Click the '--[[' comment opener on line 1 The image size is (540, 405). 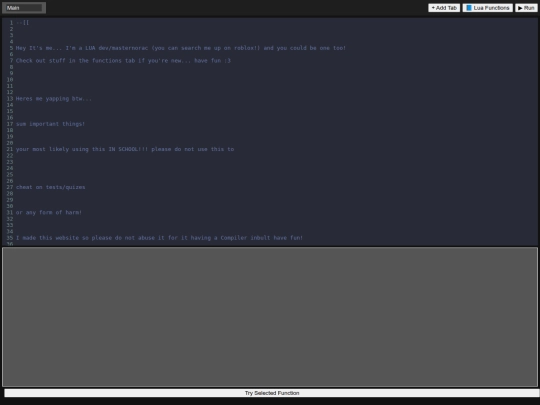pos(22,22)
